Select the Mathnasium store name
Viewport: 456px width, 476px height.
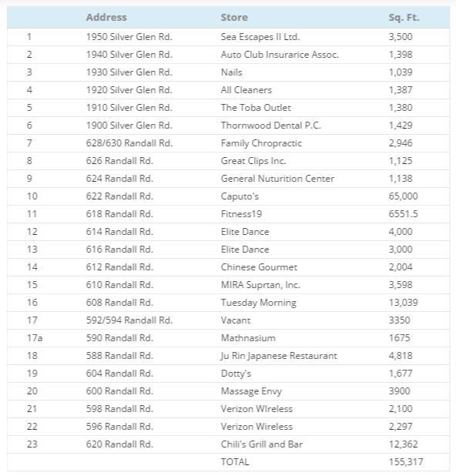pyautogui.click(x=248, y=338)
